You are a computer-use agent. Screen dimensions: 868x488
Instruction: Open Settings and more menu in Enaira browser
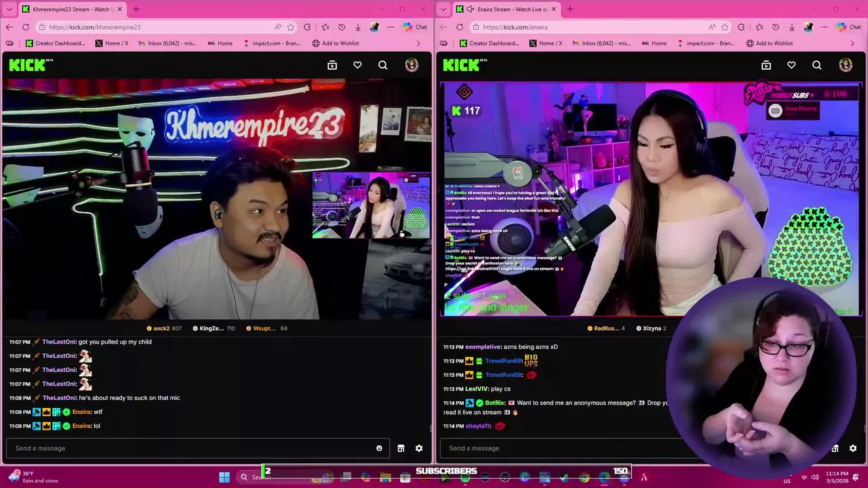click(x=825, y=27)
